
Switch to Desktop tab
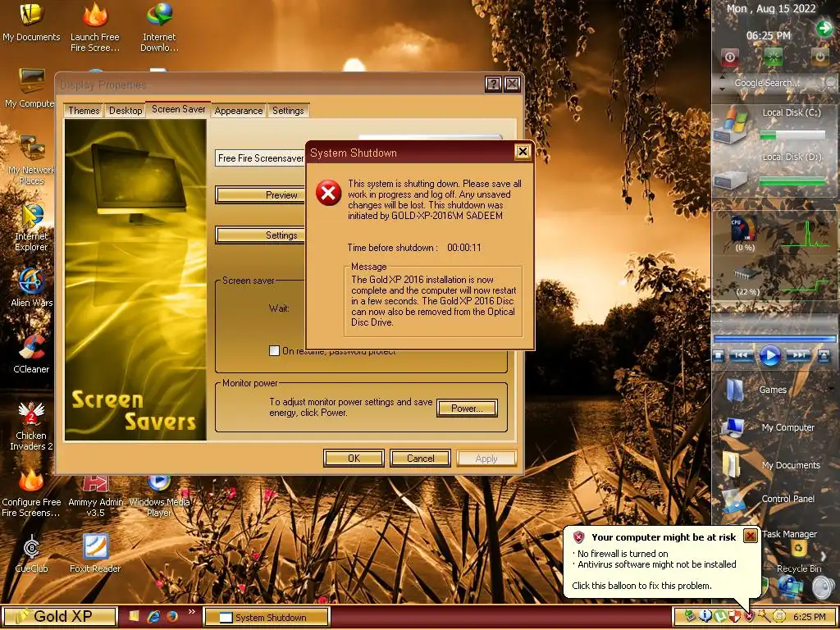pyautogui.click(x=126, y=111)
